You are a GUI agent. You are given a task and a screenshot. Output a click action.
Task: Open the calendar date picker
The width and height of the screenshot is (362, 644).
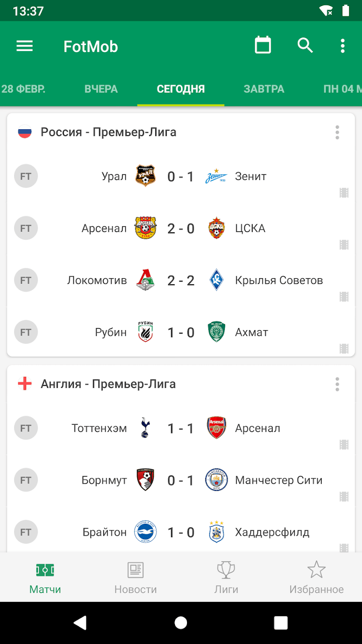pyautogui.click(x=263, y=46)
